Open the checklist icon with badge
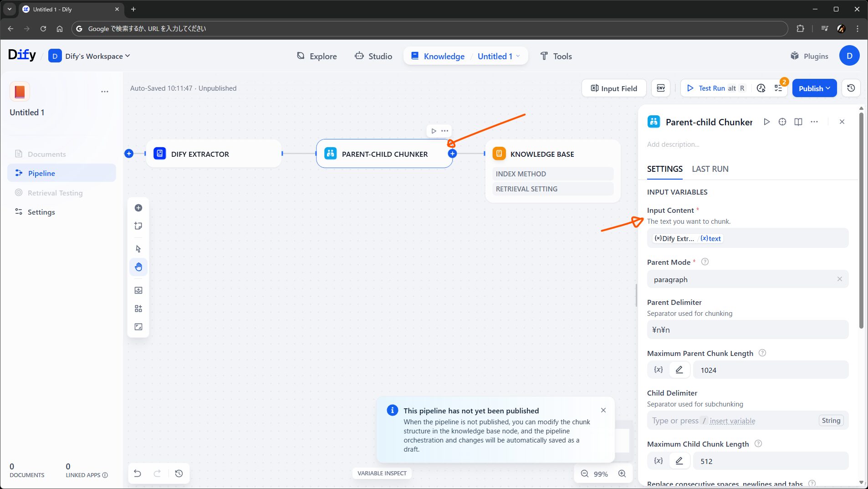This screenshot has height=489, width=868. pos(778,88)
